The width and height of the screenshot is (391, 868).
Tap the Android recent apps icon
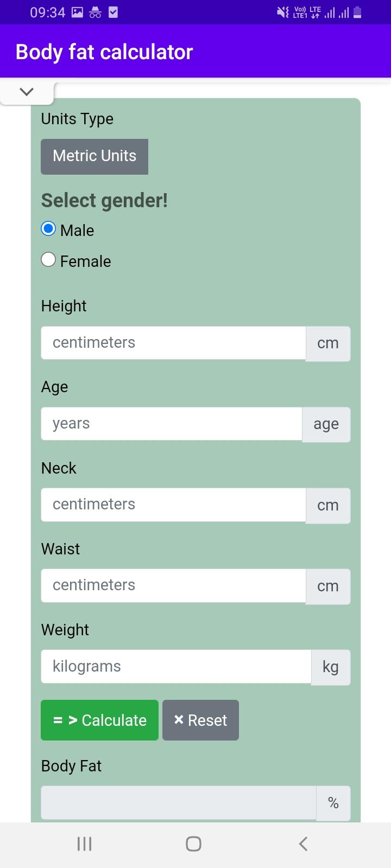(x=84, y=844)
